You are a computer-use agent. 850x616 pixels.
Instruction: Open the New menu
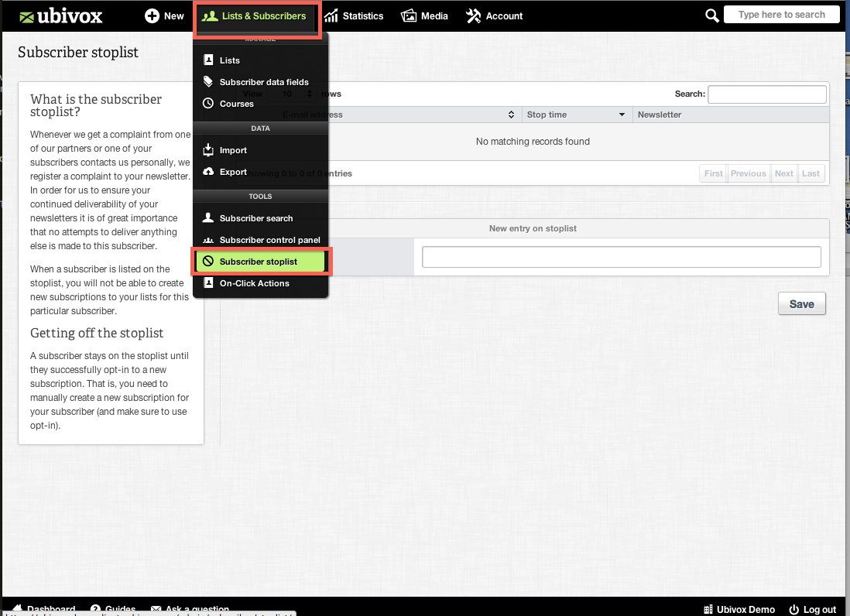point(164,15)
